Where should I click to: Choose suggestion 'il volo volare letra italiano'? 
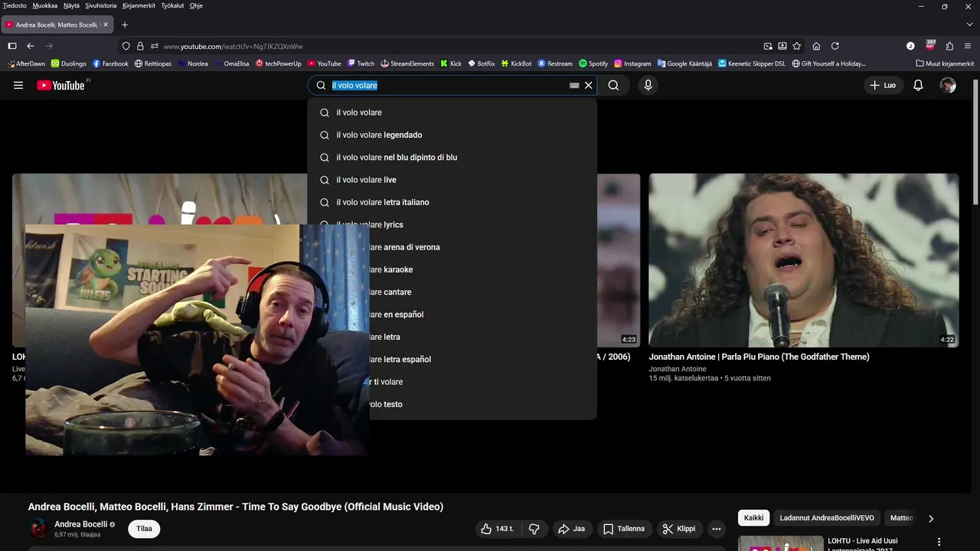452,202
